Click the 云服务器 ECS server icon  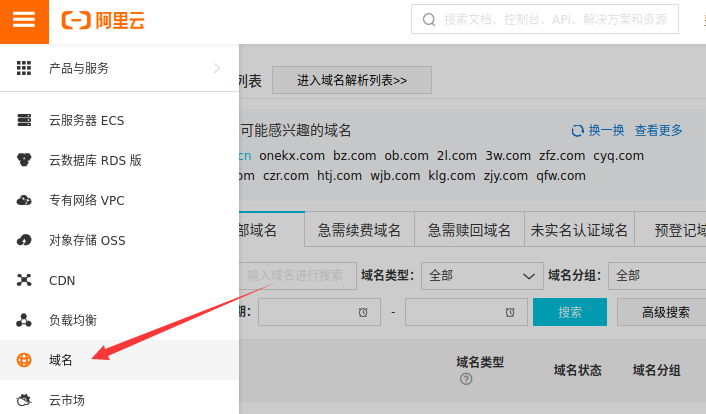click(x=24, y=120)
